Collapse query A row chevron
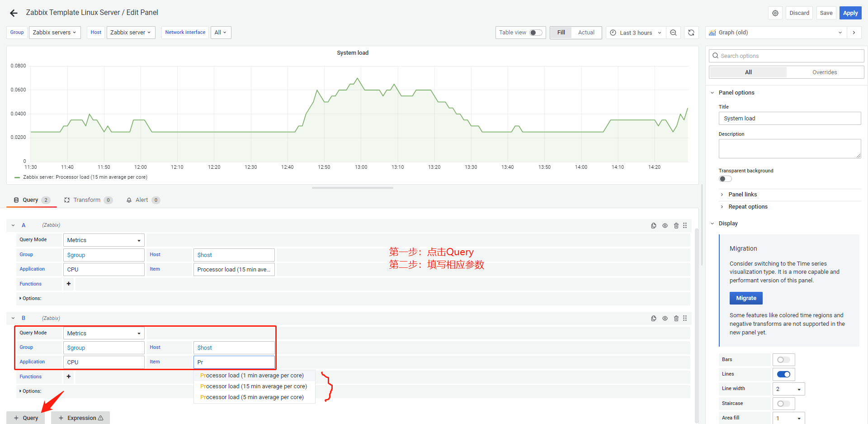868x424 pixels. [x=13, y=225]
